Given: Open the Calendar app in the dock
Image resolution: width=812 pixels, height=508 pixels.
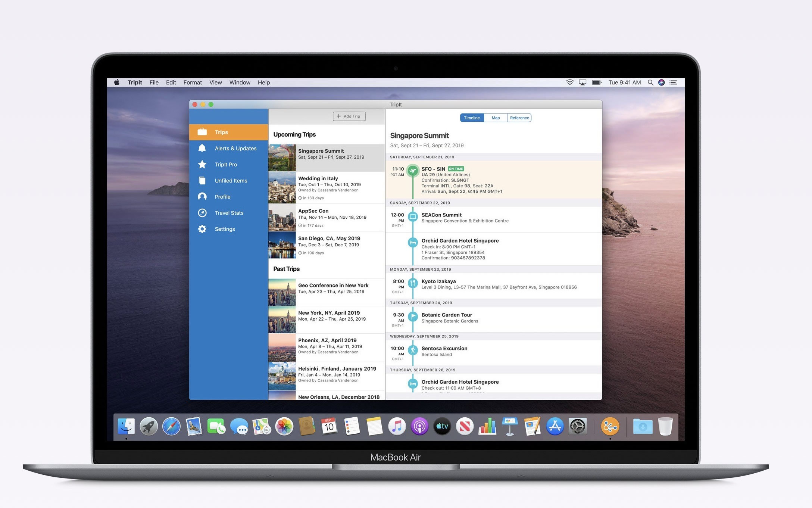Looking at the screenshot, I should pyautogui.click(x=329, y=426).
